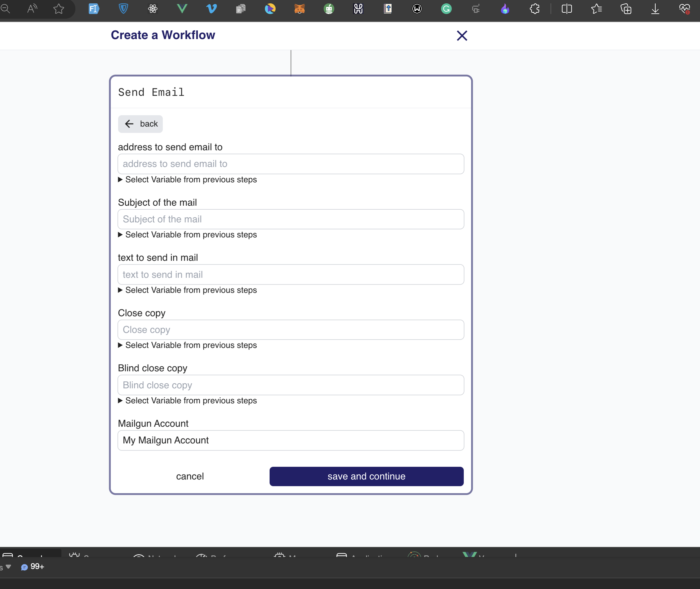700x589 pixels.
Task: Open the Downloads arrow icon
Action: click(x=655, y=9)
